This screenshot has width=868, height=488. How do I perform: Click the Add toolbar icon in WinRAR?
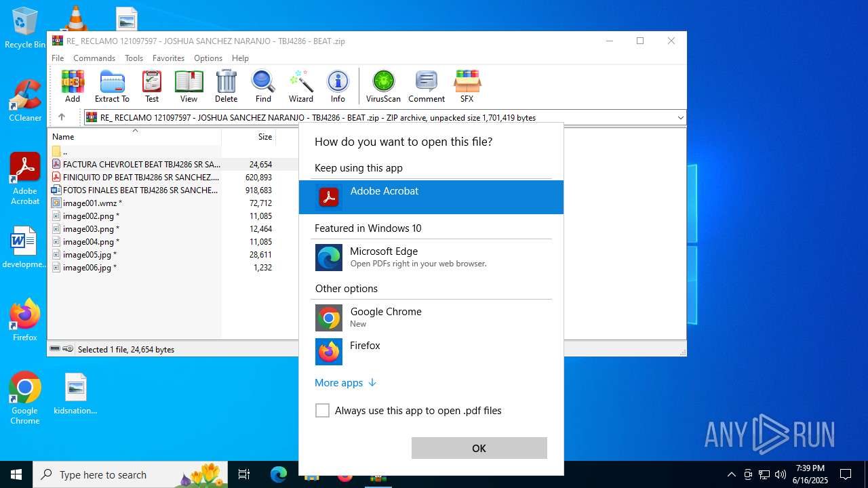pyautogui.click(x=73, y=86)
